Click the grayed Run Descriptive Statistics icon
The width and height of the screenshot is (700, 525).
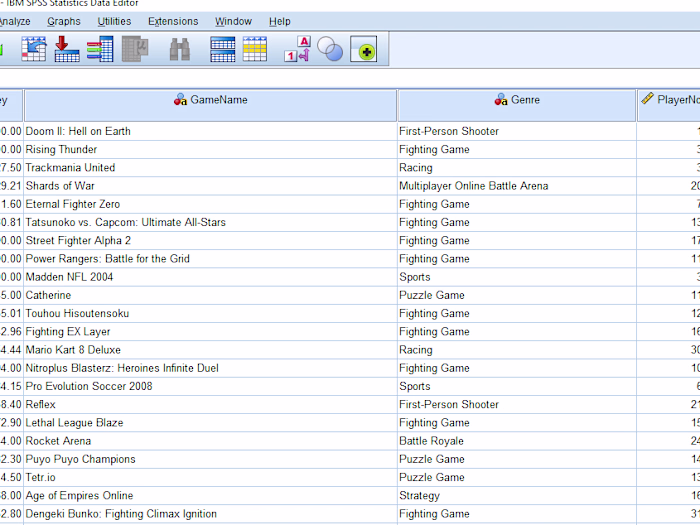pyautogui.click(x=135, y=49)
